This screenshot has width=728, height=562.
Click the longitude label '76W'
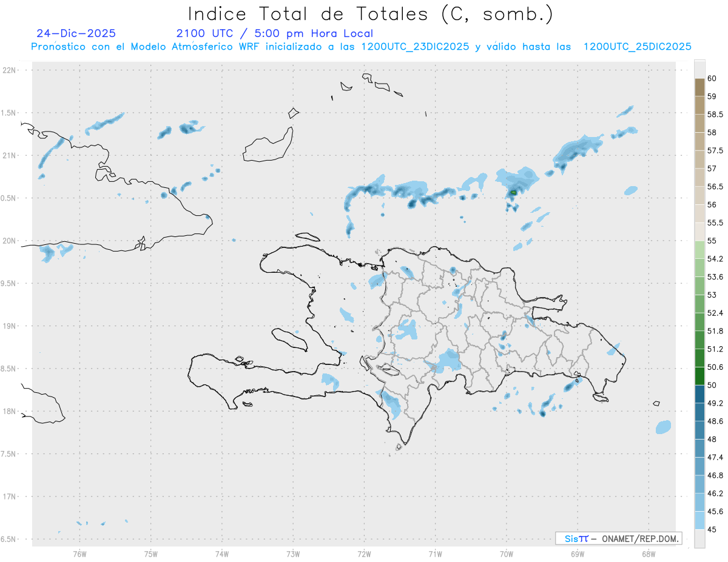coord(79,554)
